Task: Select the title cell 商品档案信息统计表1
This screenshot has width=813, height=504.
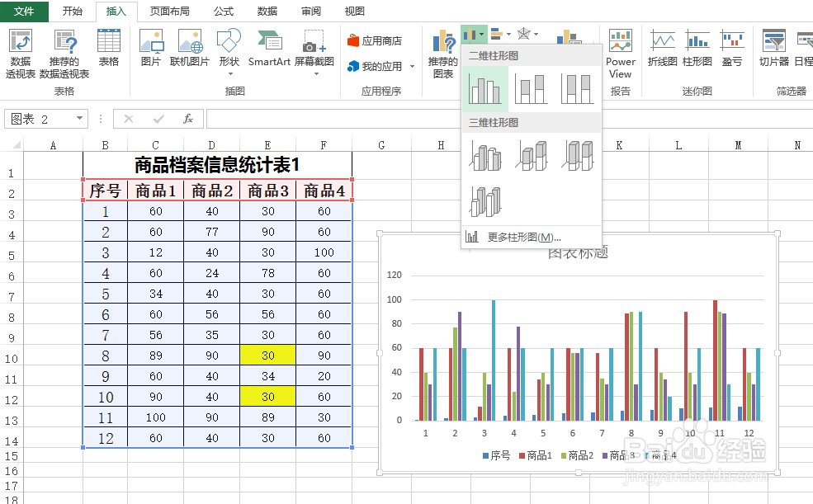Action: pos(217,165)
